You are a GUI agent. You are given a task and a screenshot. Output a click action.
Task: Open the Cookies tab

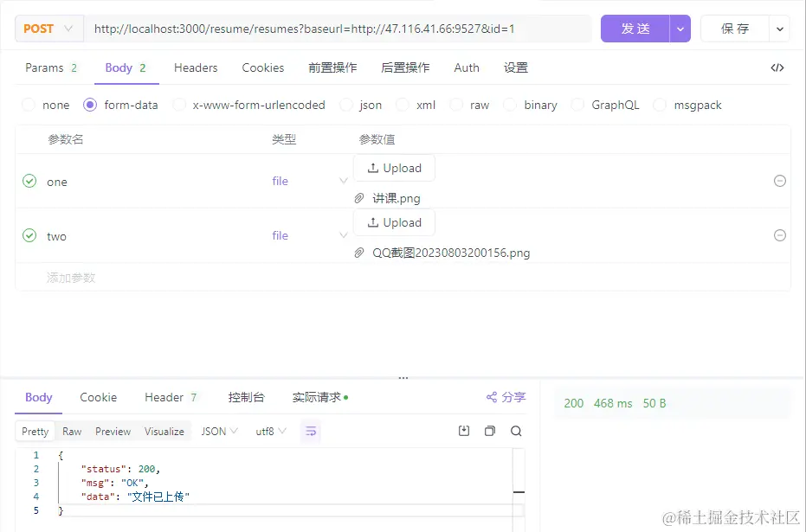point(262,67)
